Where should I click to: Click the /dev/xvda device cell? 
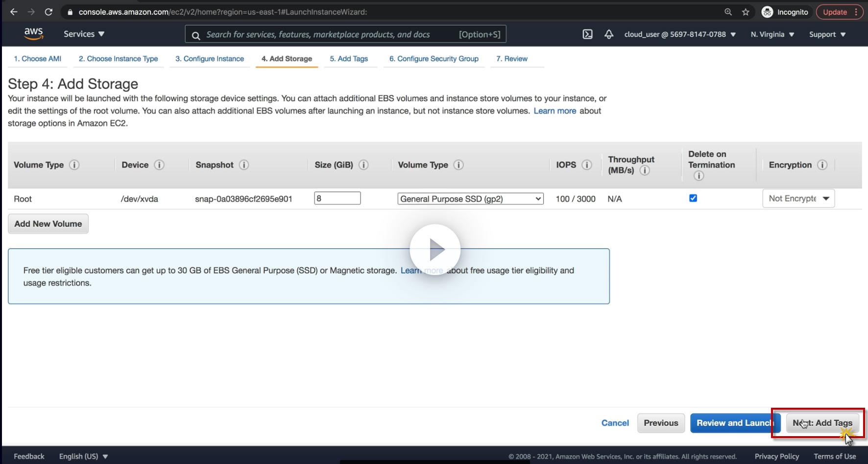click(140, 199)
